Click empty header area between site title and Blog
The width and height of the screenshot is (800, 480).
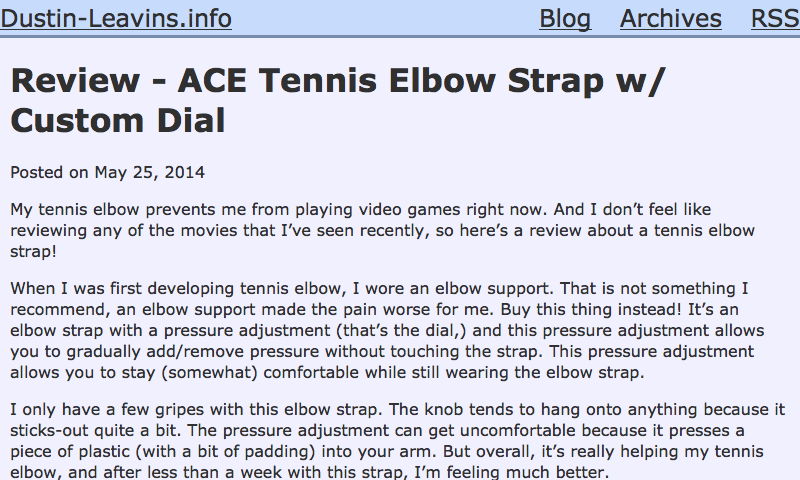point(385,19)
